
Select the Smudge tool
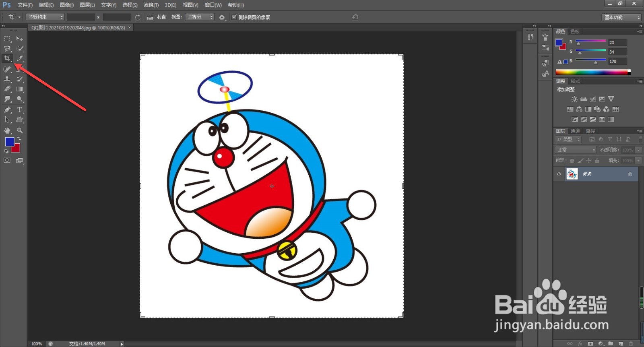[7, 99]
